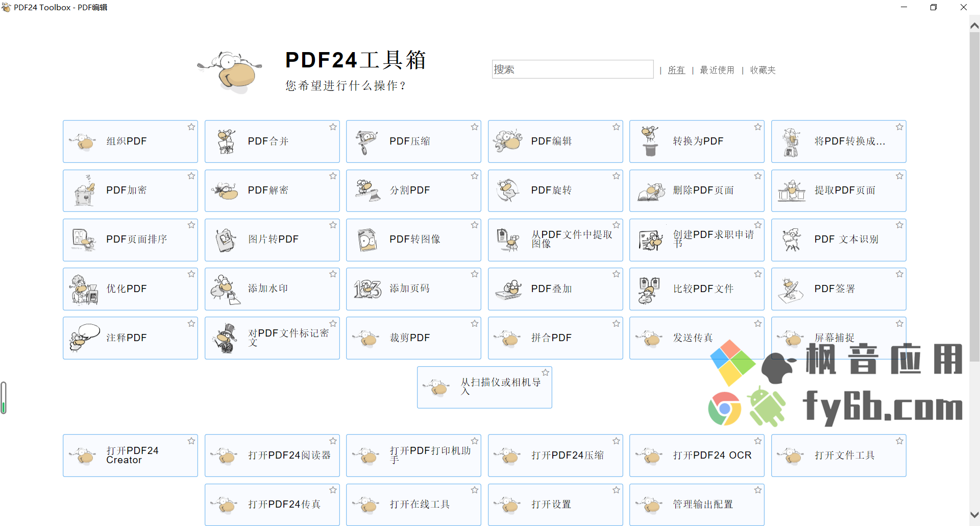Open the 分割PDF tool icon

tap(367, 190)
